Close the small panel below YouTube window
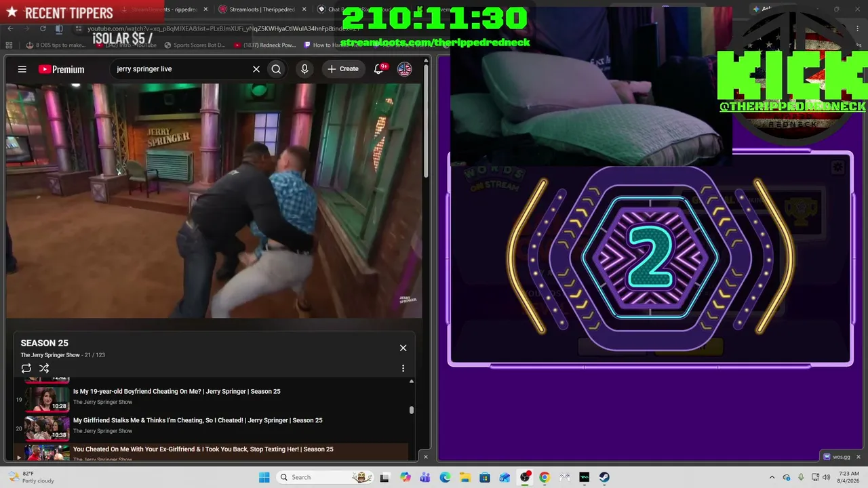The image size is (868, 488). pos(426,457)
